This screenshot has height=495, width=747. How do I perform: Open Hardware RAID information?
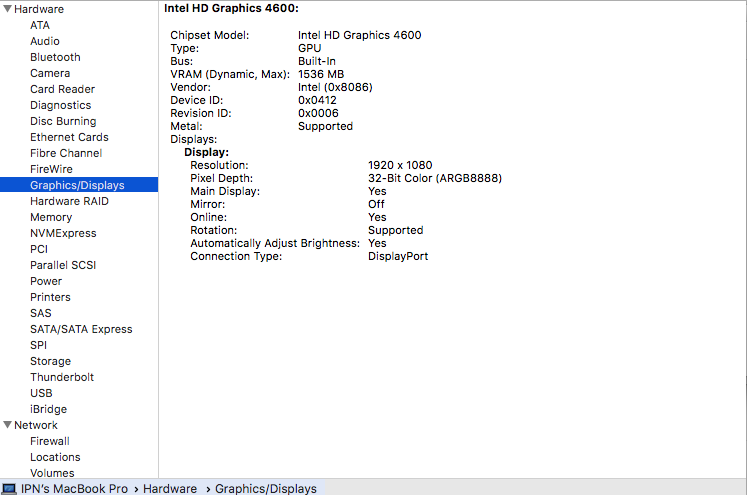pos(69,201)
